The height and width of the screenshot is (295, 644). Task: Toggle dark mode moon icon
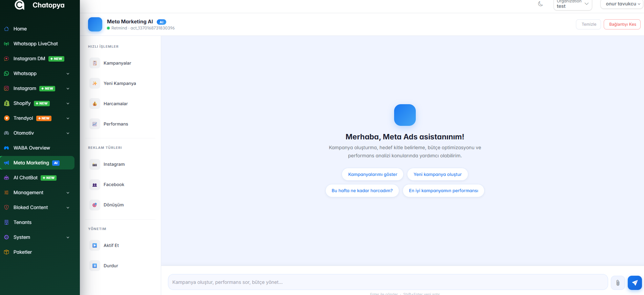click(540, 4)
